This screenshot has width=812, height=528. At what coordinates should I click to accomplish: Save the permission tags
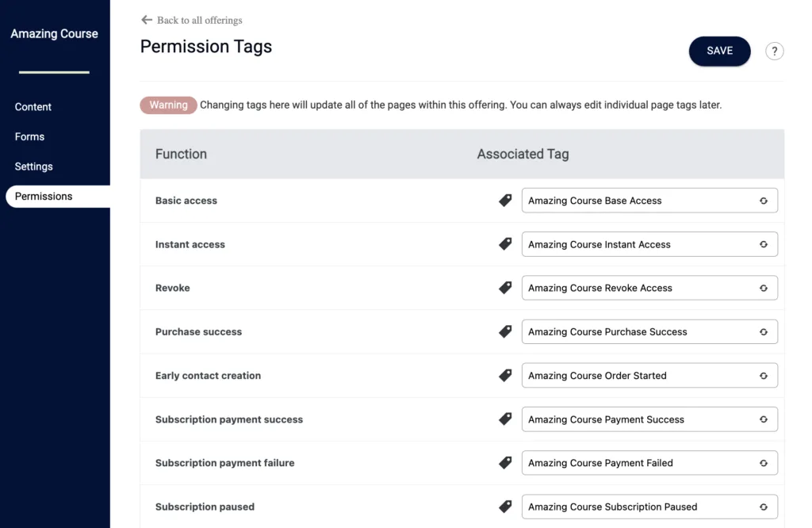click(719, 51)
